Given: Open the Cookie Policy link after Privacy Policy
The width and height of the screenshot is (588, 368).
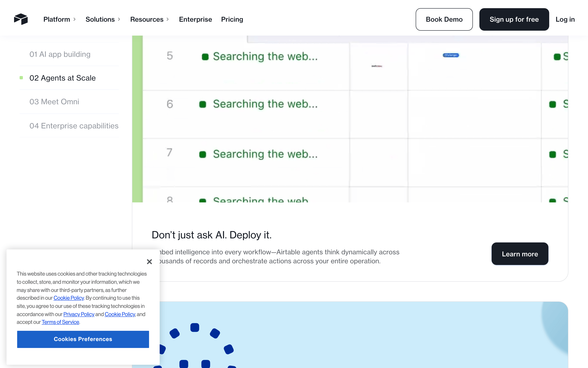Looking at the screenshot, I should pos(120,314).
